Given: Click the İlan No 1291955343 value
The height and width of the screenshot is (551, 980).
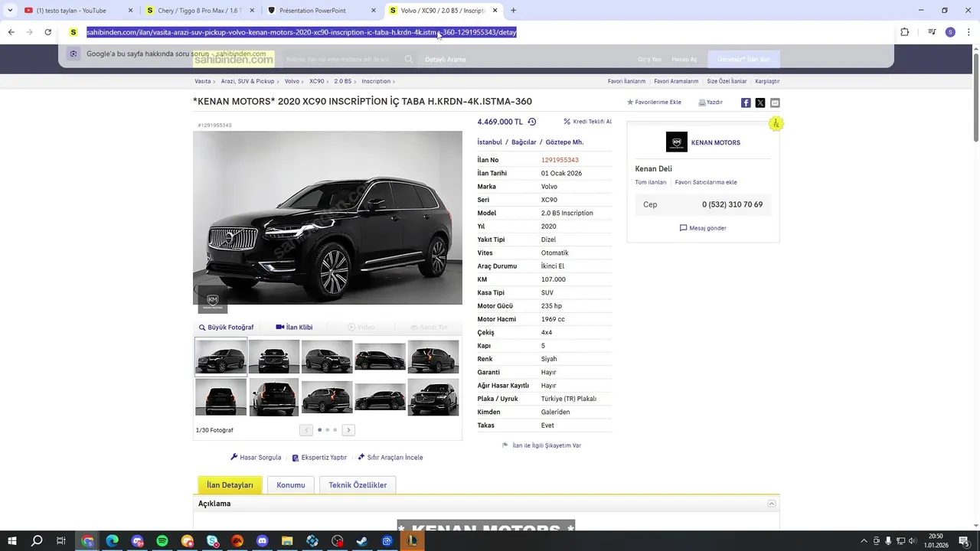Looking at the screenshot, I should pos(560,160).
